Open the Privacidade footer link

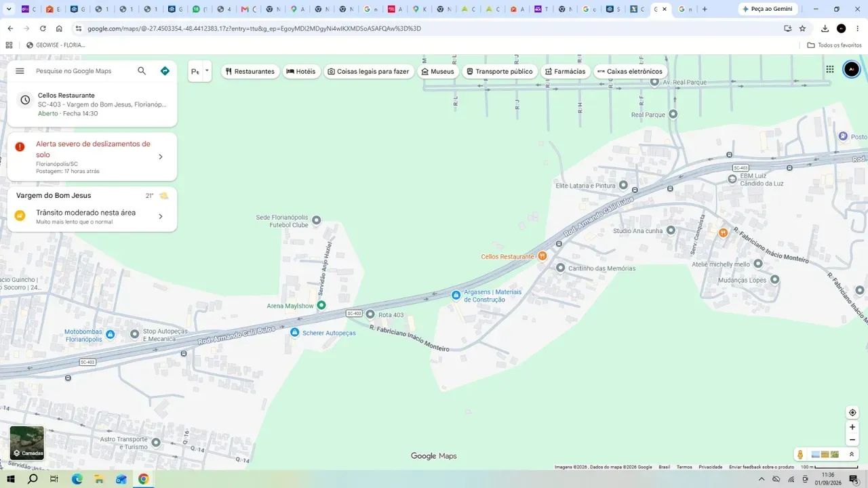pyautogui.click(x=711, y=467)
